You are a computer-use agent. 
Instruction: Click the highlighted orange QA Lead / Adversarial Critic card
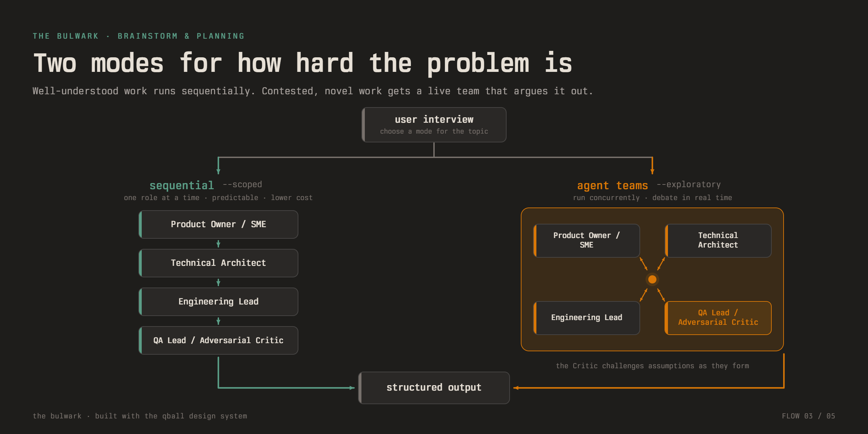point(718,318)
